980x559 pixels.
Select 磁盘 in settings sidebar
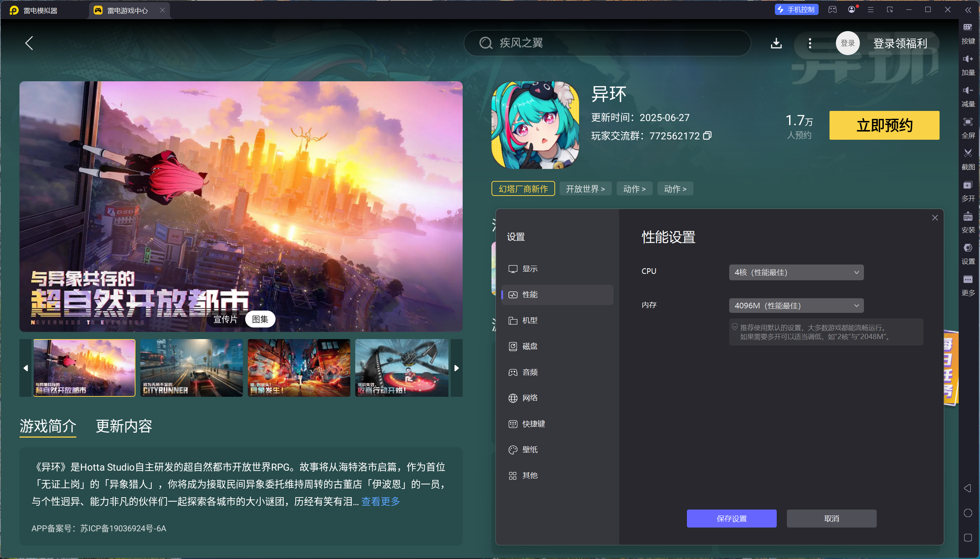557,346
